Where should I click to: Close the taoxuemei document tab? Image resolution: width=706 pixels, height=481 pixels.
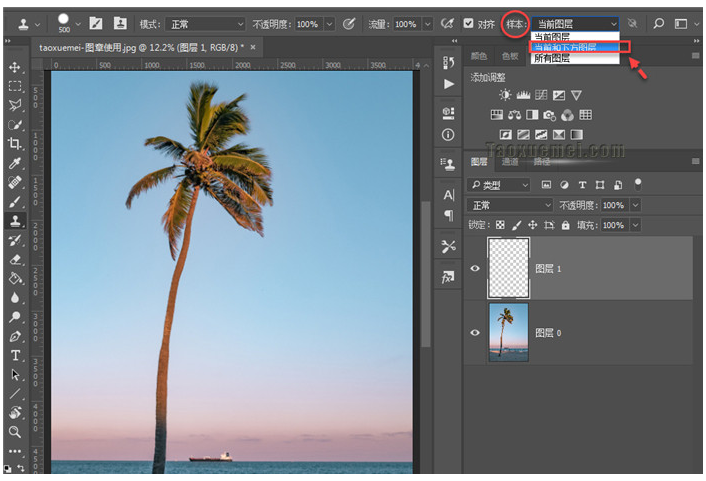click(x=252, y=46)
